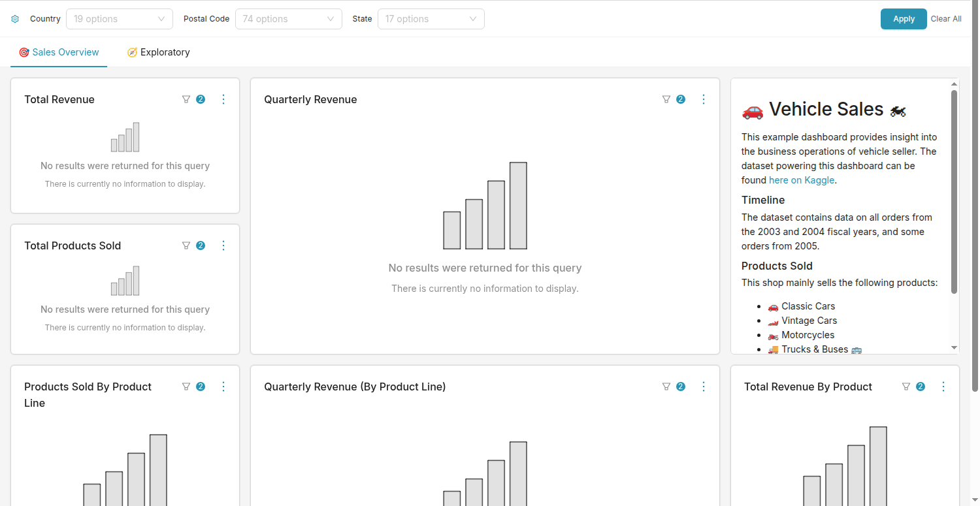Click Products Sold By Product Line filter badge
980x506 pixels.
coord(201,387)
